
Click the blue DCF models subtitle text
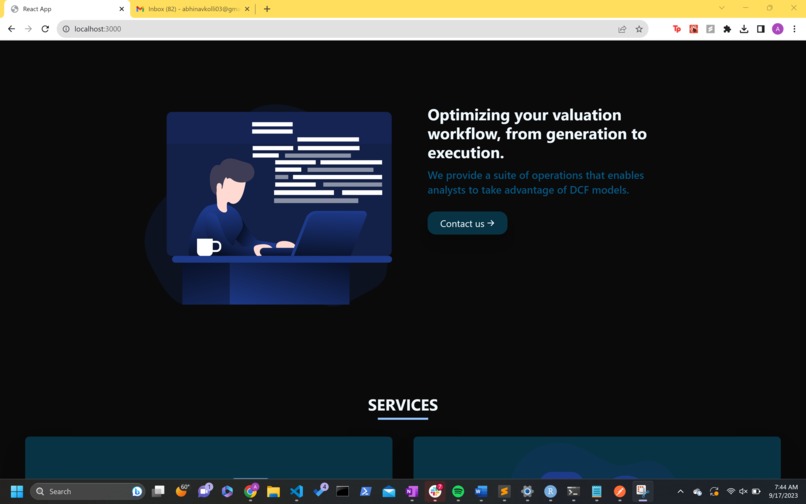pyautogui.click(x=536, y=183)
